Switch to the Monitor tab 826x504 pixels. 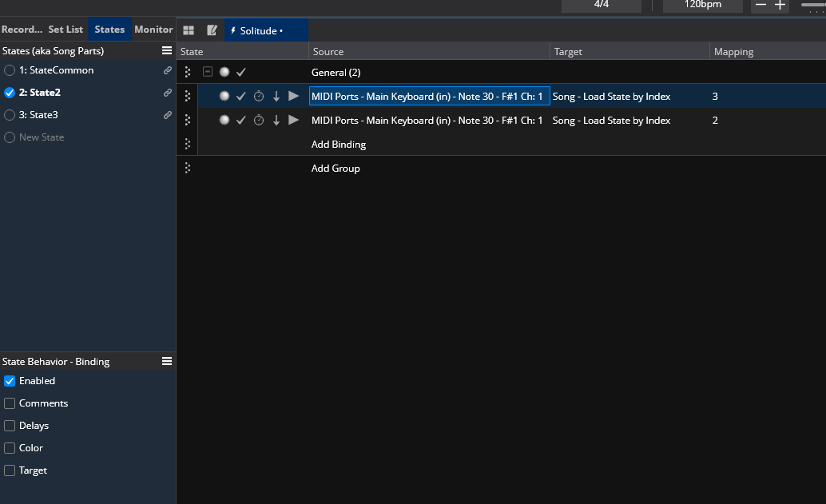pyautogui.click(x=153, y=30)
